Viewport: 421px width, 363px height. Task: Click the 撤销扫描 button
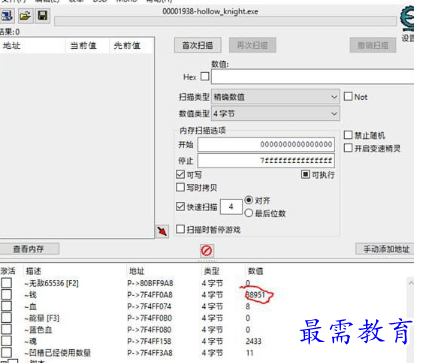click(x=373, y=45)
